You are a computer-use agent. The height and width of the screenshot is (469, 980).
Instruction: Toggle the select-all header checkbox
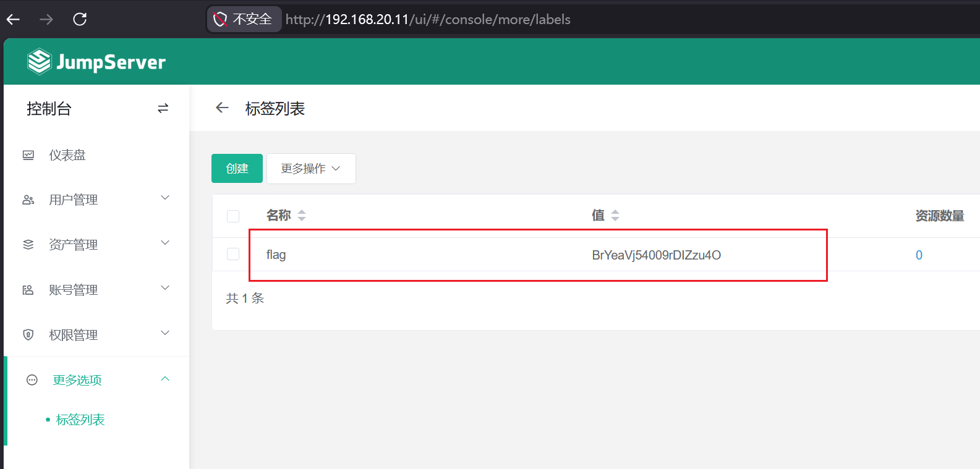coord(233,216)
